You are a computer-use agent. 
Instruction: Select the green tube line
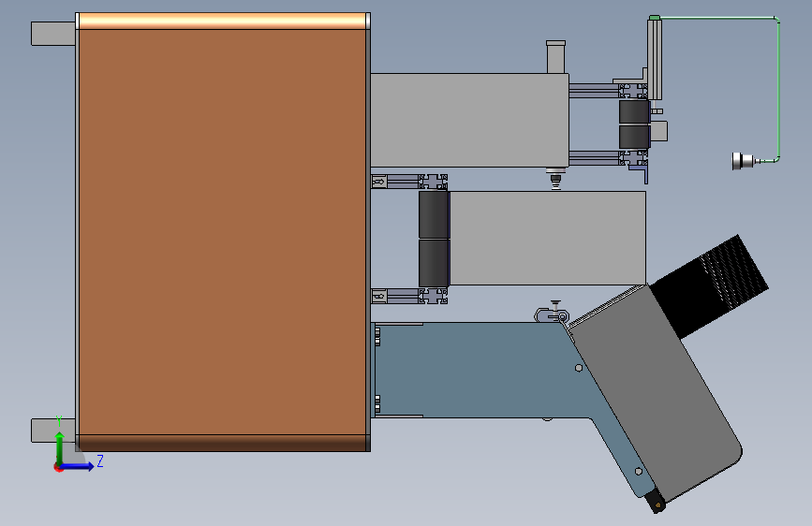778,88
